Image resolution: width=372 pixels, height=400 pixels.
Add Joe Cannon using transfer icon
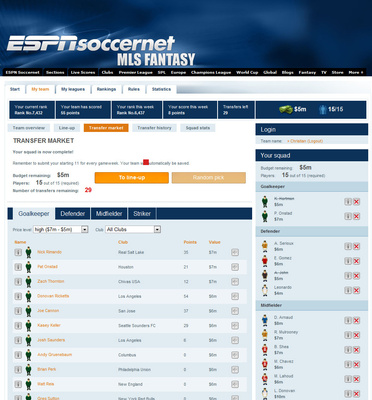(x=235, y=311)
